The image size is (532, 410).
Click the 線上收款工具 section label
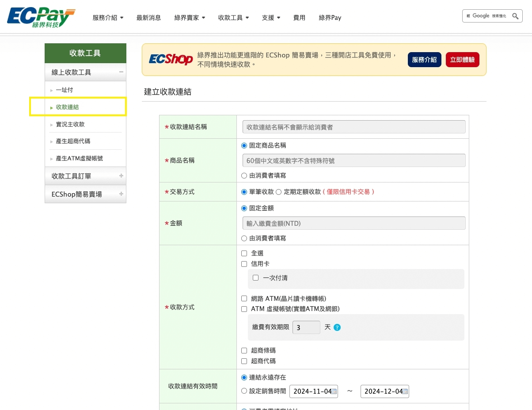[71, 72]
